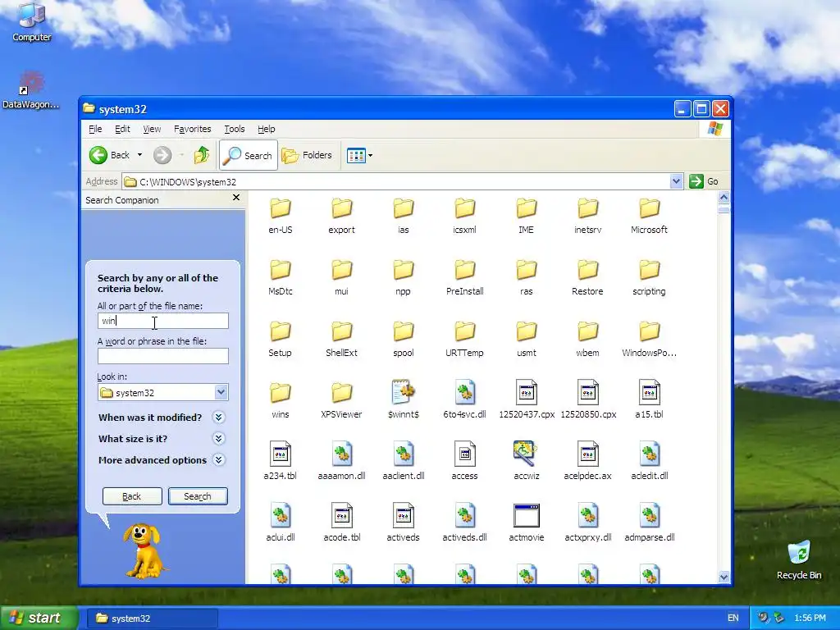
Task: Toggle the Folders toolbar button
Action: pos(307,155)
